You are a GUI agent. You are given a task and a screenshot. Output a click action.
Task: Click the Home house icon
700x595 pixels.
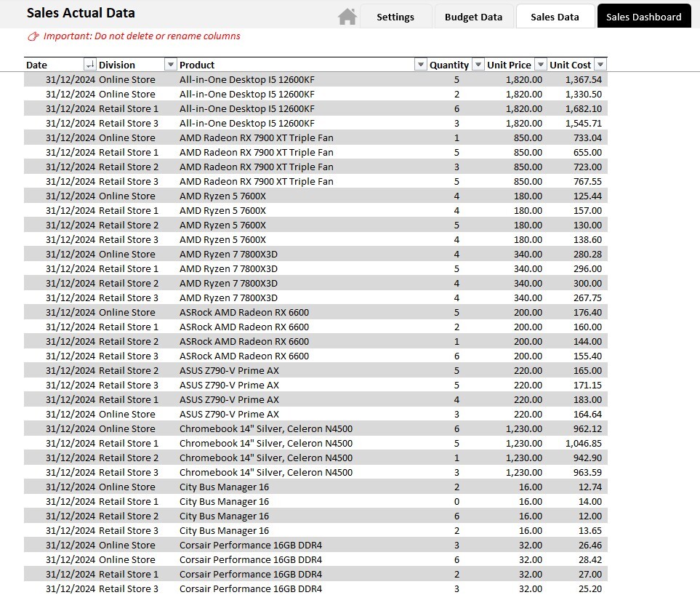pos(347,17)
